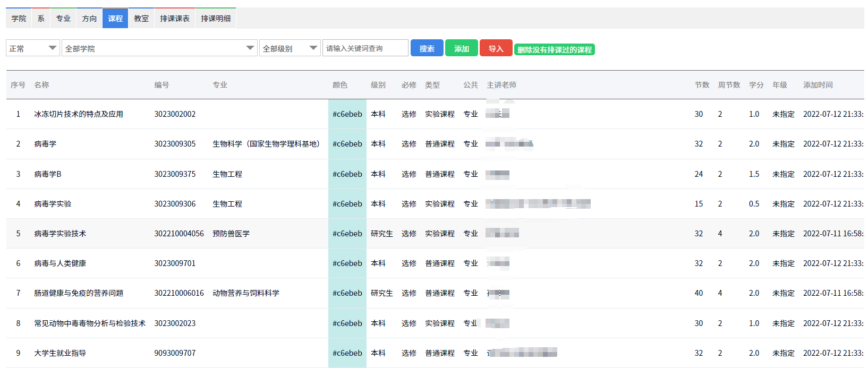
Task: Open the 专业 tab
Action: coord(63,18)
